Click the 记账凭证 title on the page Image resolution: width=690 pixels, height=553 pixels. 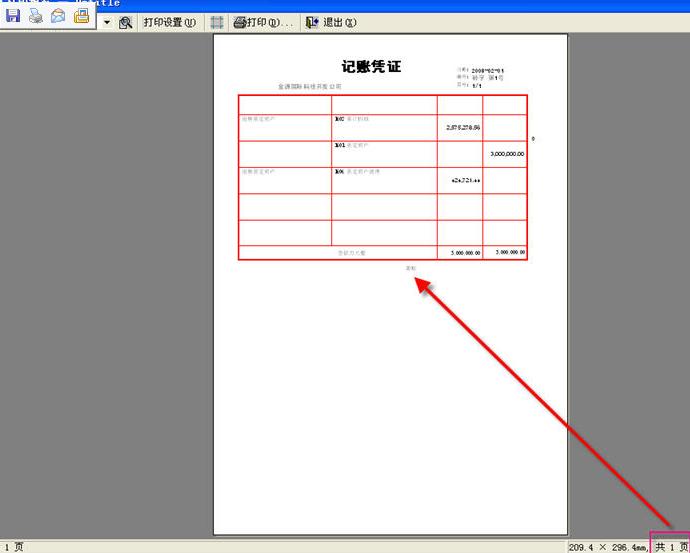pyautogui.click(x=371, y=67)
